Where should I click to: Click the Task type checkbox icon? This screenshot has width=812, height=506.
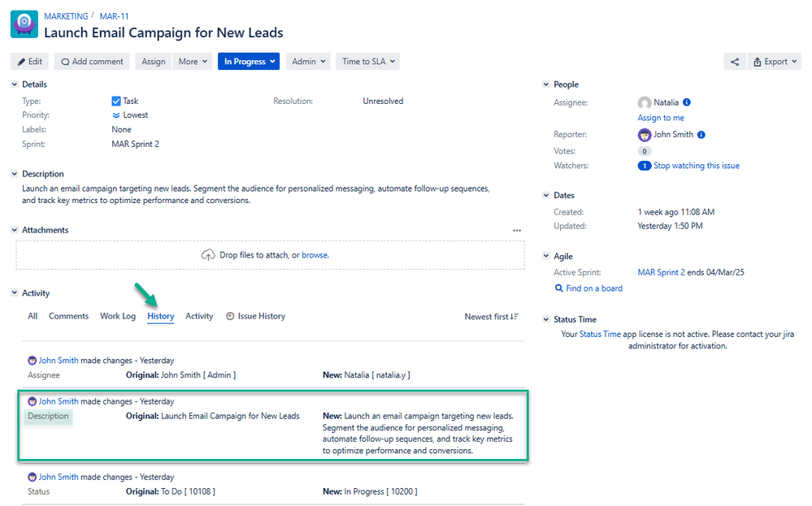coord(116,101)
